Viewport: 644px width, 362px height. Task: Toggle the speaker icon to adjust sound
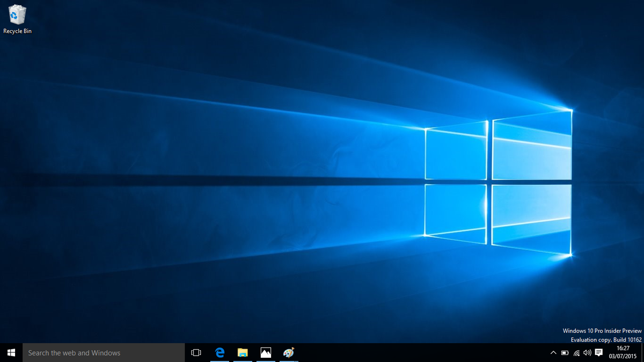point(587,353)
